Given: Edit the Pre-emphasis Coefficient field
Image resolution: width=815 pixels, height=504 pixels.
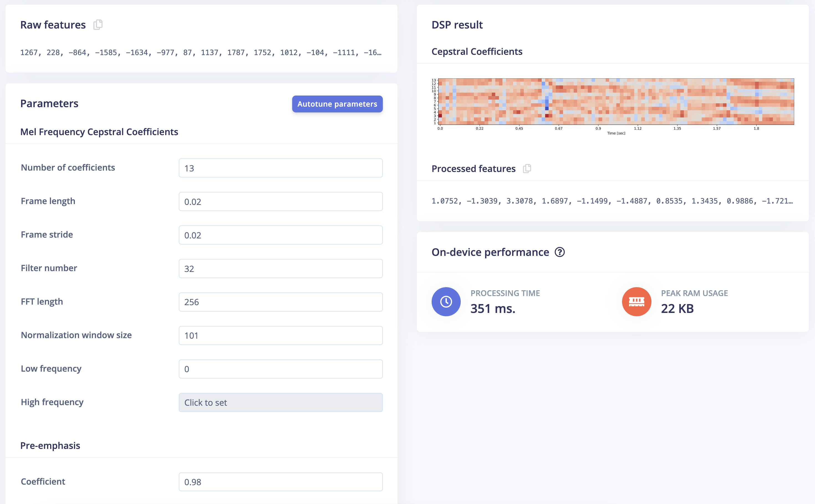Looking at the screenshot, I should tap(281, 482).
